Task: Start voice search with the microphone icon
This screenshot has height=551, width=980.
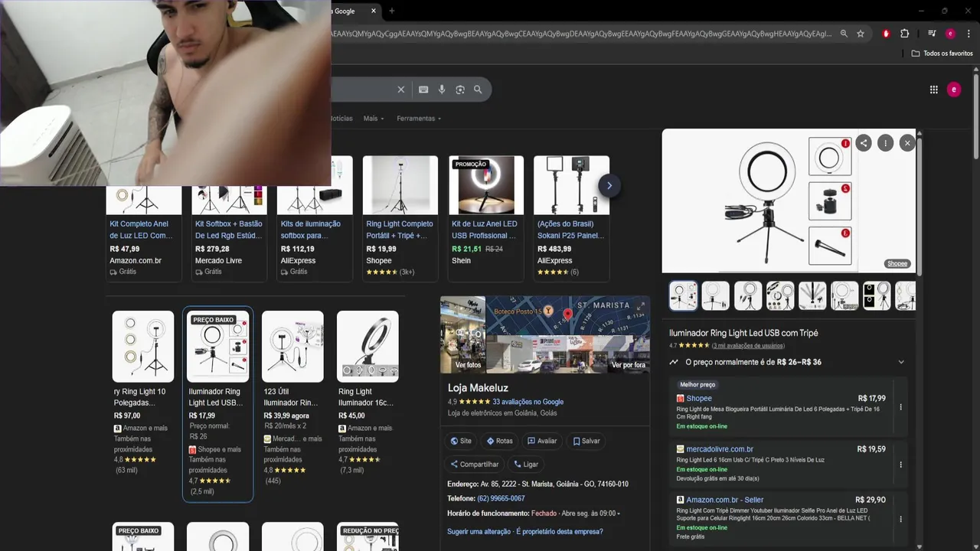Action: coord(442,90)
